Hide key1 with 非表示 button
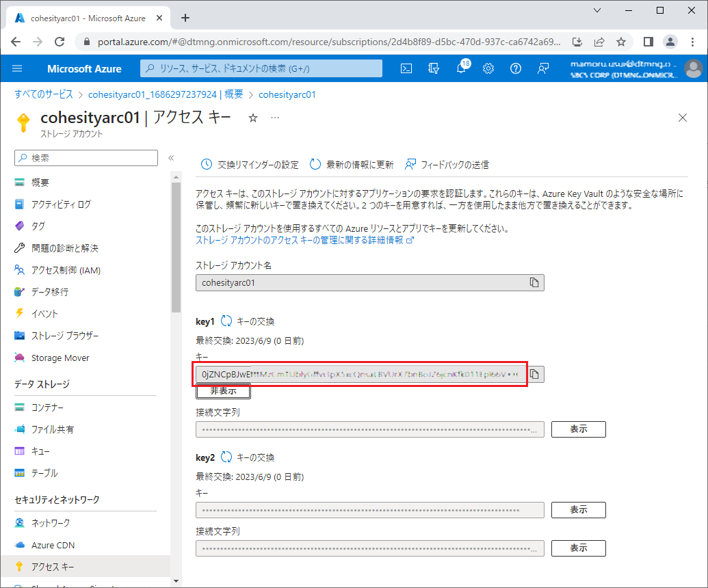This screenshot has height=588, width=708. tap(224, 391)
